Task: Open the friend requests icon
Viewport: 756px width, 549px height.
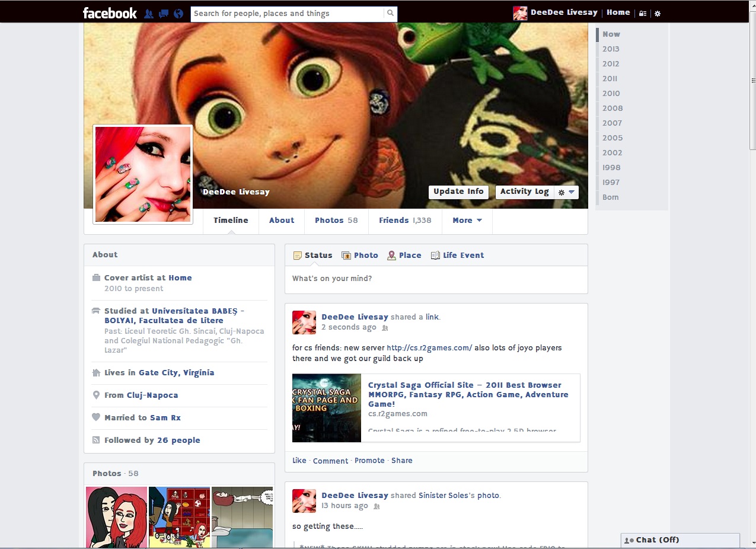Action: [149, 13]
